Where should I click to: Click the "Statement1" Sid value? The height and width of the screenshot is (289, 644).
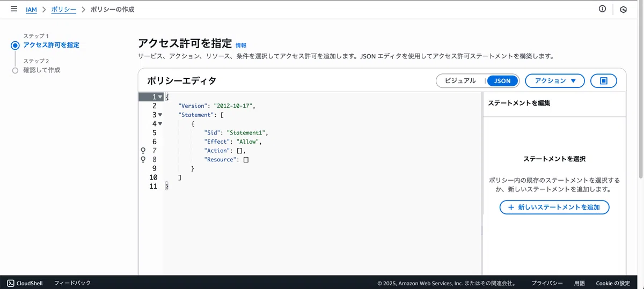click(246, 133)
